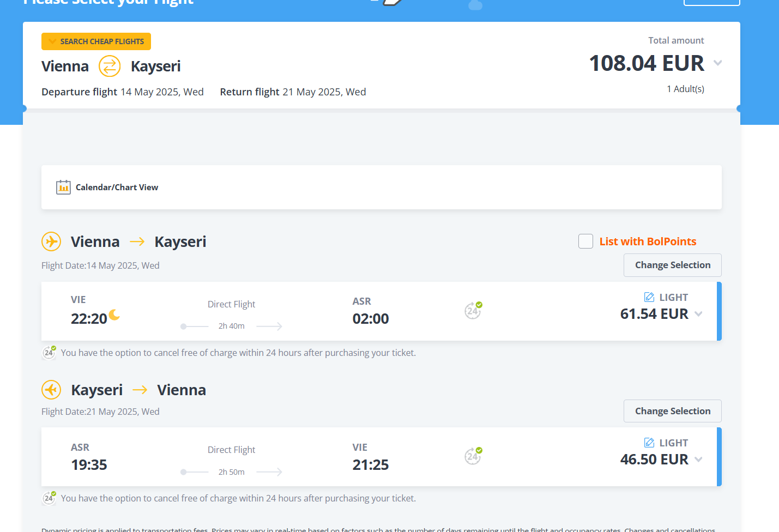The width and height of the screenshot is (779, 532).
Task: Change Selection for the return flight
Action: [672, 411]
